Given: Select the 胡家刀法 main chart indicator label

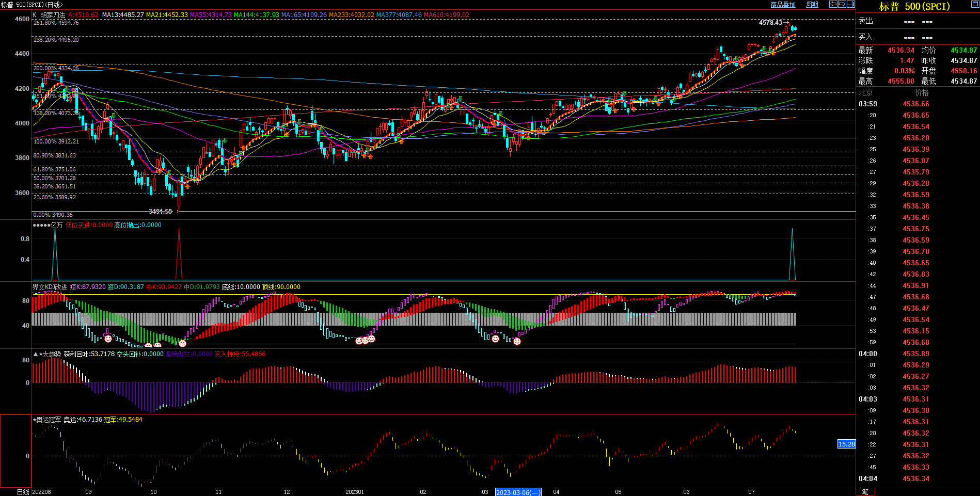Looking at the screenshot, I should [52, 15].
